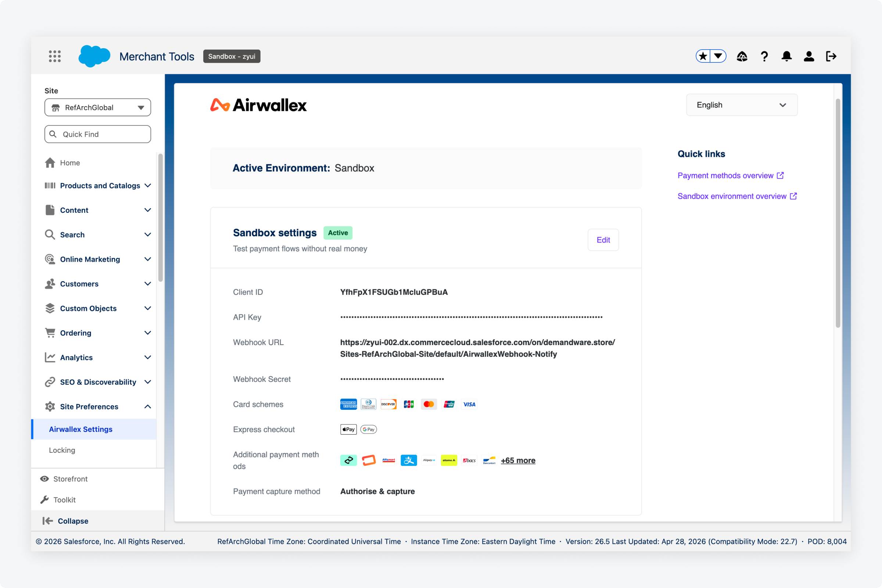Collapse the sidebar navigation
The image size is (882, 588).
[66, 521]
